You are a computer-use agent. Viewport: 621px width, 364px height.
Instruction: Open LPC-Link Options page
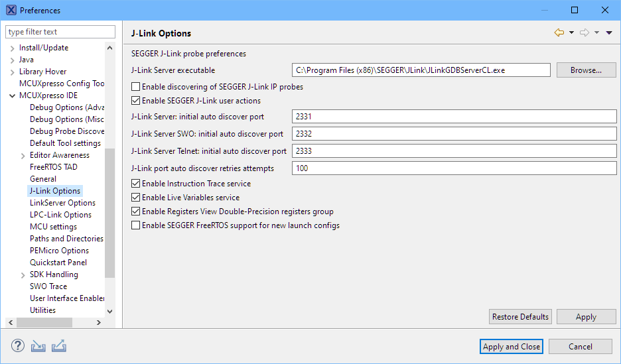click(x=60, y=215)
